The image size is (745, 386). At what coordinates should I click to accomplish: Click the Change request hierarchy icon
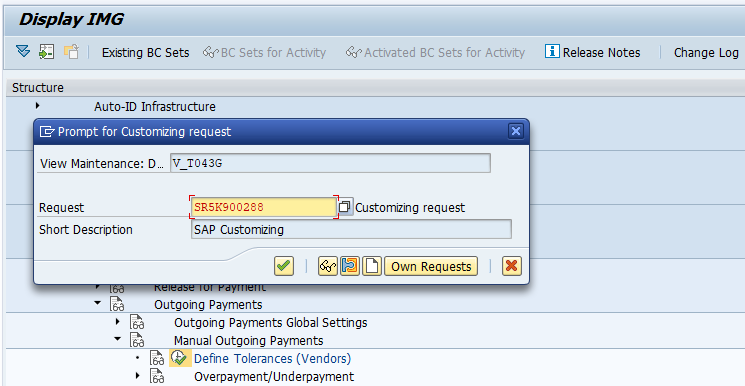click(x=350, y=266)
